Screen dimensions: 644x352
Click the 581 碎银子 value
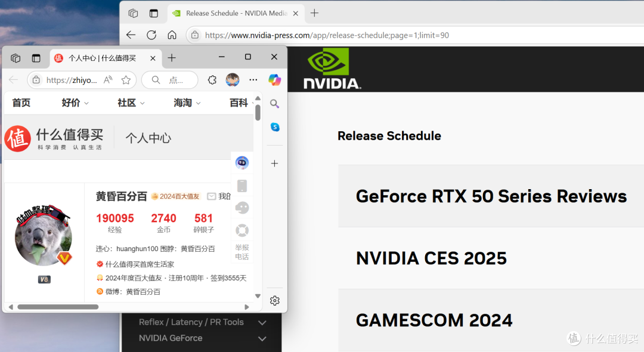tap(204, 218)
